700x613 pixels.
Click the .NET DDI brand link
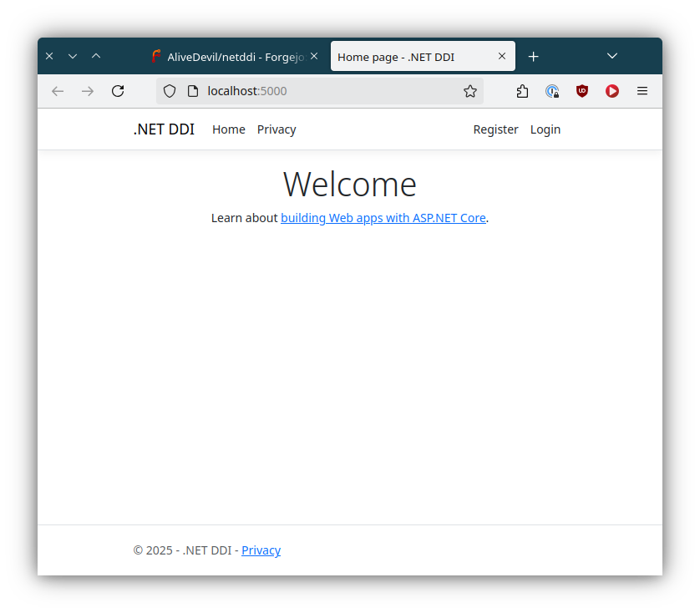tap(164, 129)
